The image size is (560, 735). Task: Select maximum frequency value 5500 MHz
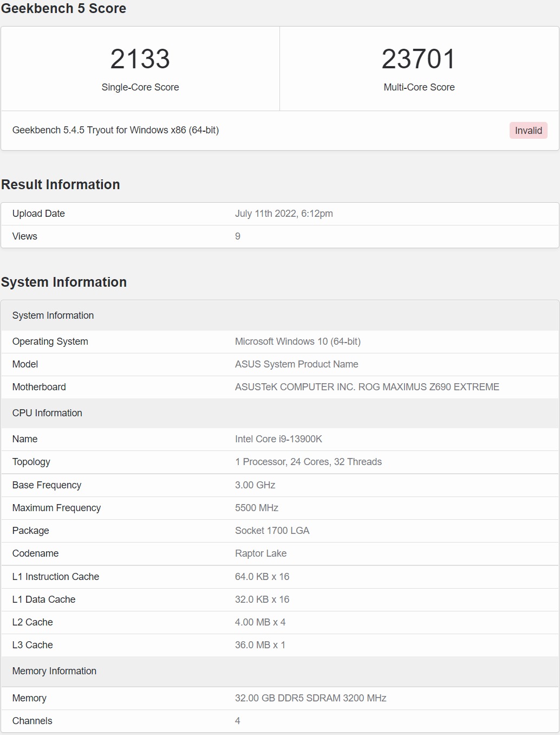pyautogui.click(x=257, y=508)
